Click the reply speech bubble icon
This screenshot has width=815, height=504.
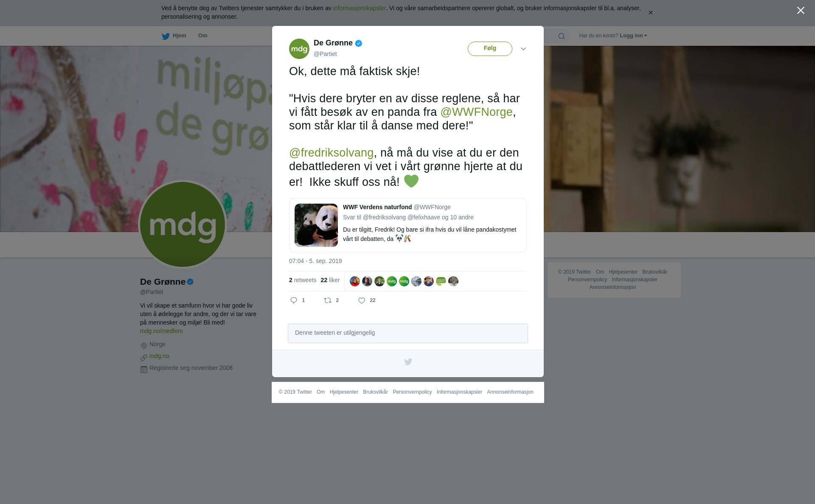[294, 300]
